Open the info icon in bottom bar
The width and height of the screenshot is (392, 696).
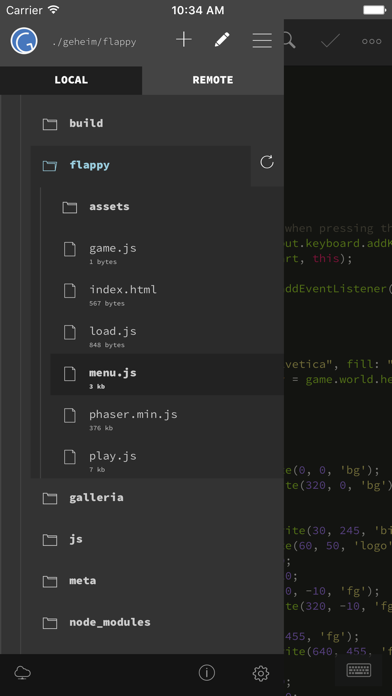pos(206,673)
